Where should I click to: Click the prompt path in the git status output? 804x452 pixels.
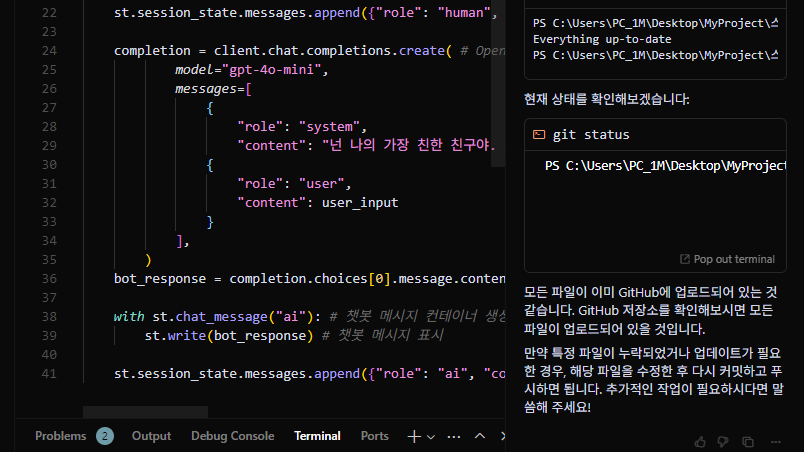(665, 166)
